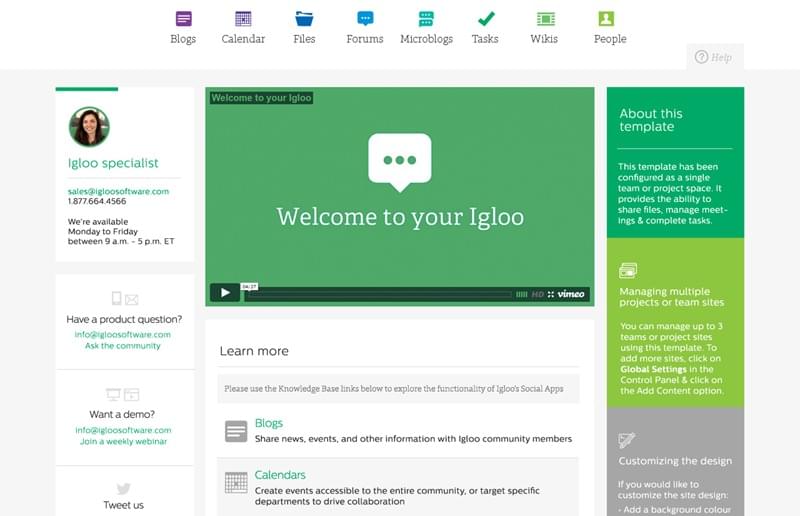
Task: Click the Calendars grid icon in Learn more
Action: point(236,483)
